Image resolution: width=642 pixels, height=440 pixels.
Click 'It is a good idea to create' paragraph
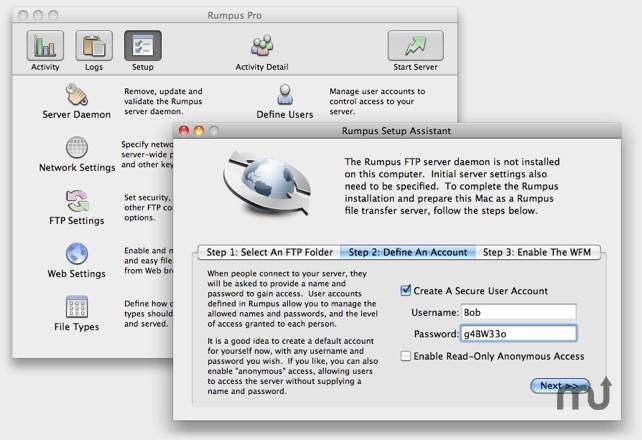coord(292,366)
